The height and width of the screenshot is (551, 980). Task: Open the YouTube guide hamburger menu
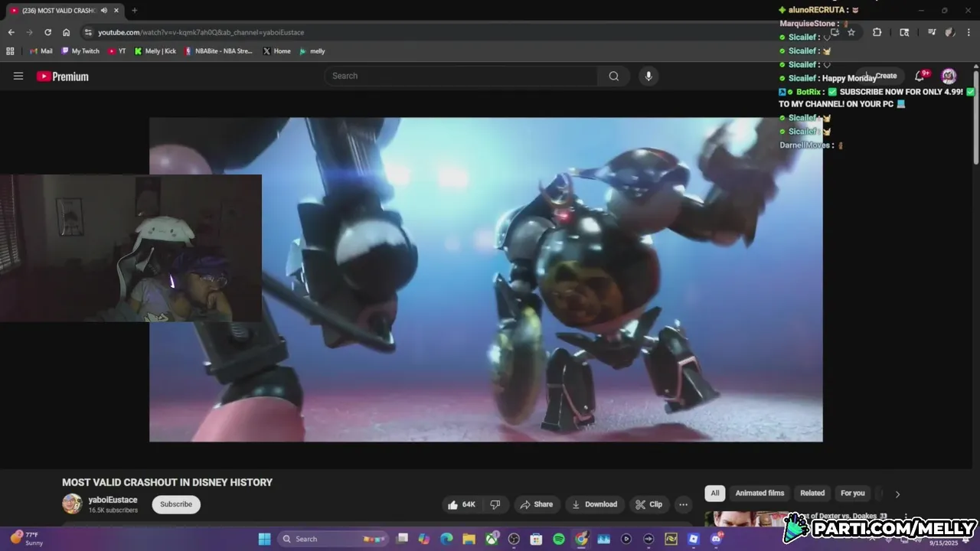click(18, 76)
